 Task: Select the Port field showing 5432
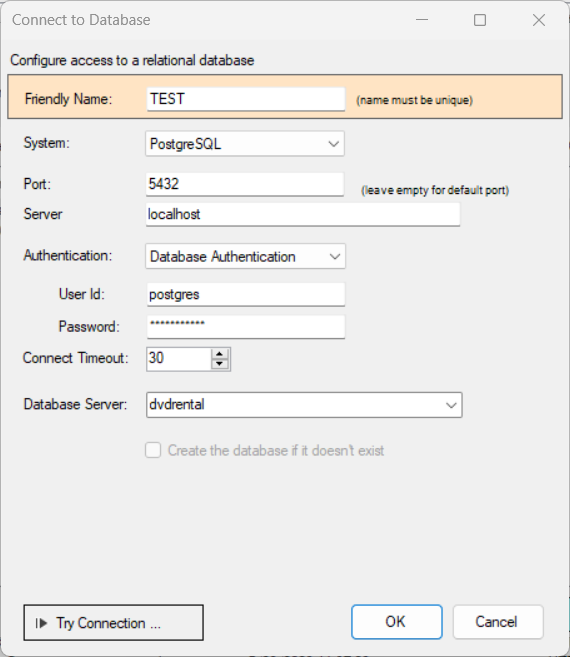click(x=245, y=184)
